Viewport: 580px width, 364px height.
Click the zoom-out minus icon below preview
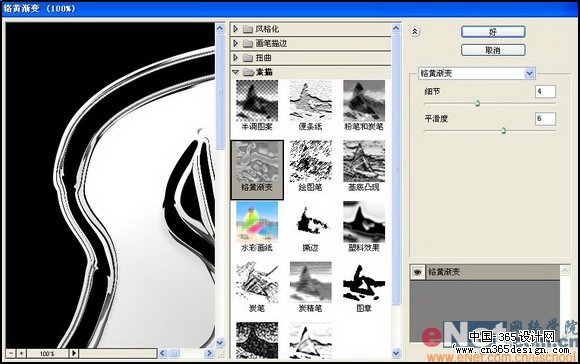11,353
